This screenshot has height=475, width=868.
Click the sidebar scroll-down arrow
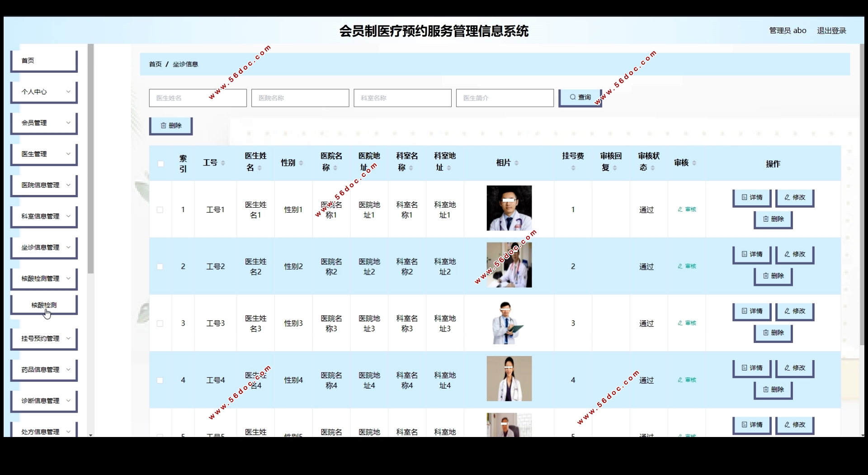[90, 435]
